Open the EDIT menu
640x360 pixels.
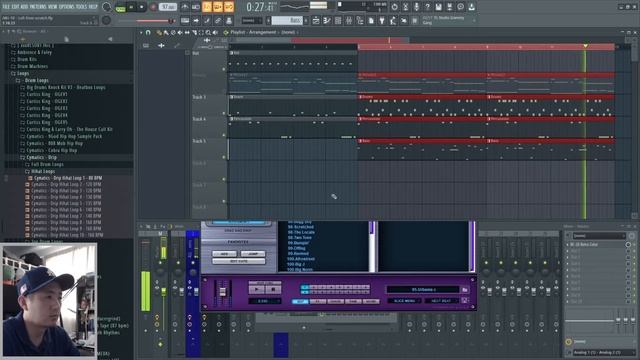(15, 7)
